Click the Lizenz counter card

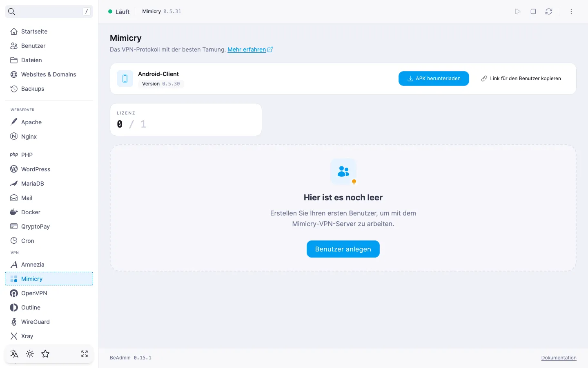pos(186,119)
